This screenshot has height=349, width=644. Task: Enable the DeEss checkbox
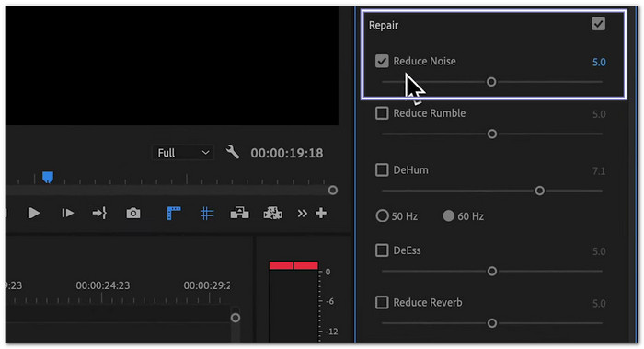click(382, 250)
